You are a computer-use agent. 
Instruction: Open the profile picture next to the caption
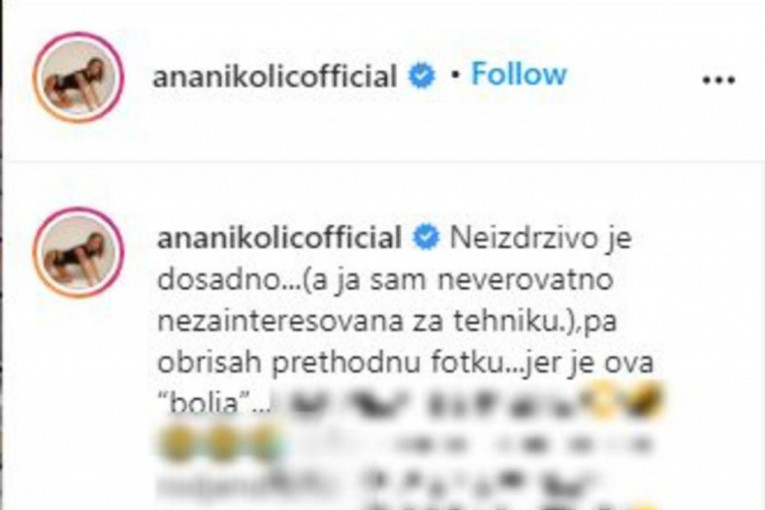pos(78,252)
